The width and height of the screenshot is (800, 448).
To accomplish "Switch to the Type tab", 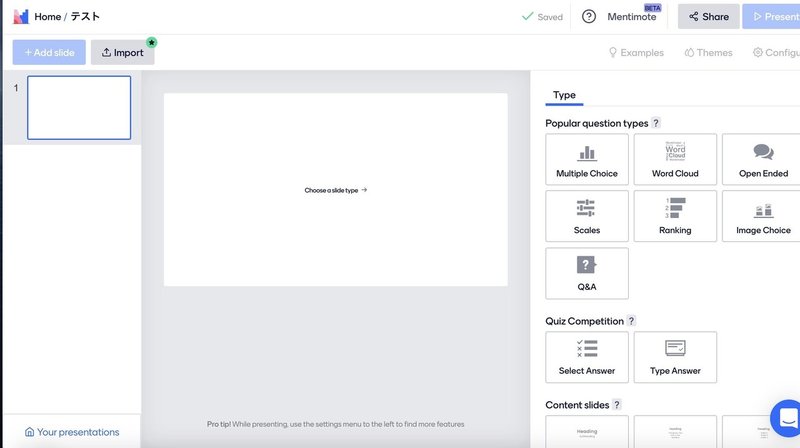I will [564, 95].
